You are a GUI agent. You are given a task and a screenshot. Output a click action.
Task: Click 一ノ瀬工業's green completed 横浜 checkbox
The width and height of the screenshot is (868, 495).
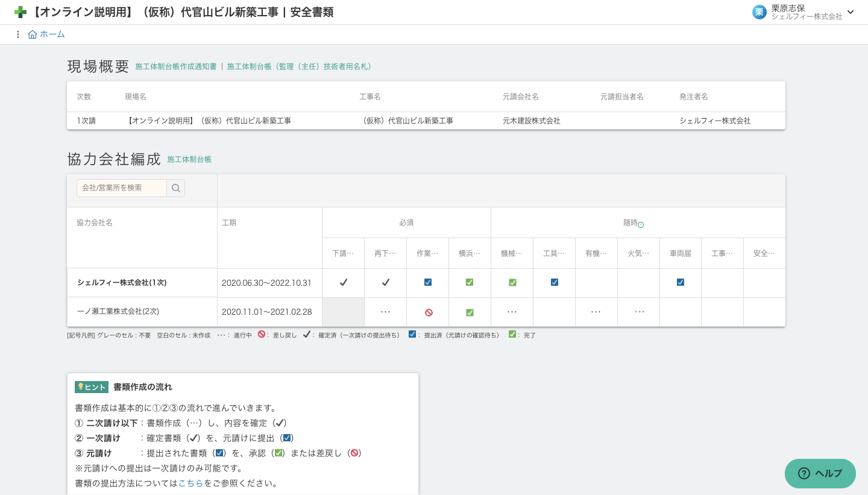470,312
